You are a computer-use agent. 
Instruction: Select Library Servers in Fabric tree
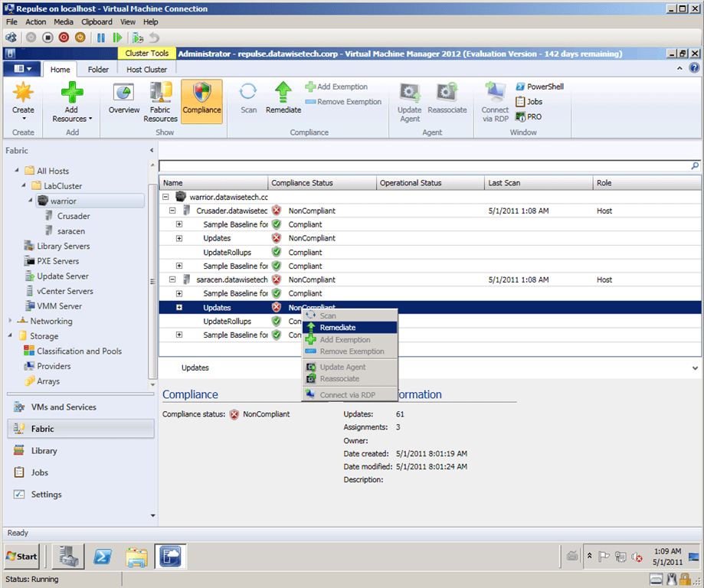[x=64, y=246]
